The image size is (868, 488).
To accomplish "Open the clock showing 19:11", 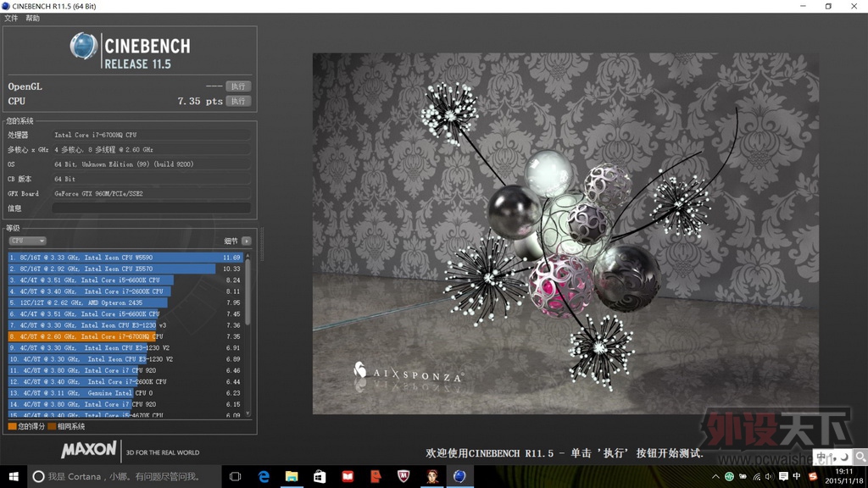I will [x=844, y=476].
